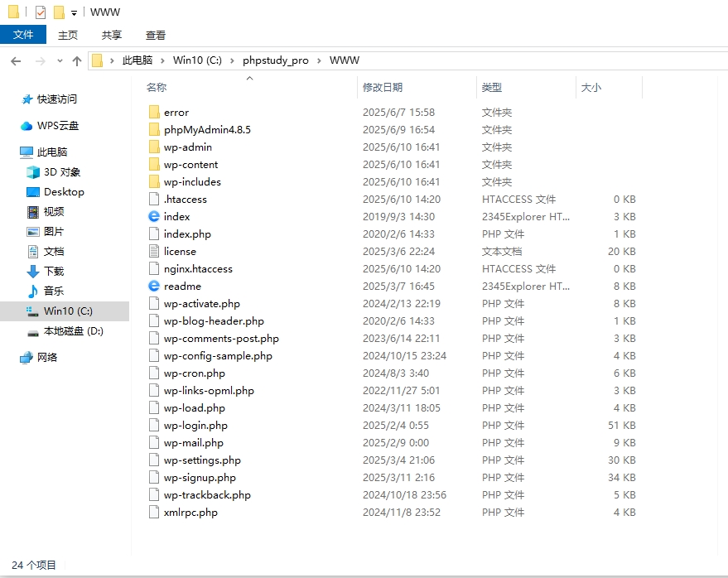Open the 文件 ribbon tab
Image resolution: width=728 pixels, height=578 pixels.
pos(23,35)
